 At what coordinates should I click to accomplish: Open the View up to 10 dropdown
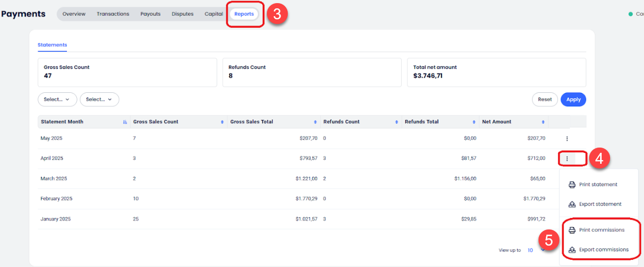click(536, 250)
